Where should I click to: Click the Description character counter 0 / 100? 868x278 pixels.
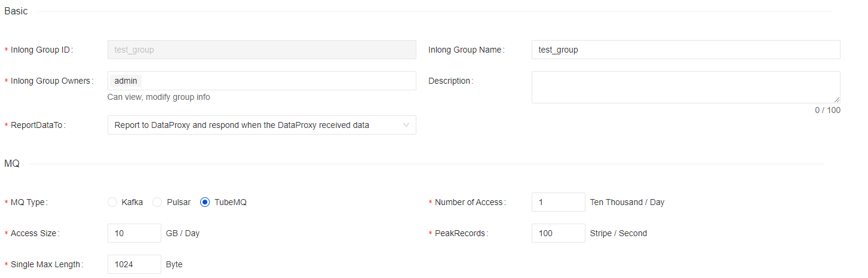pyautogui.click(x=827, y=110)
